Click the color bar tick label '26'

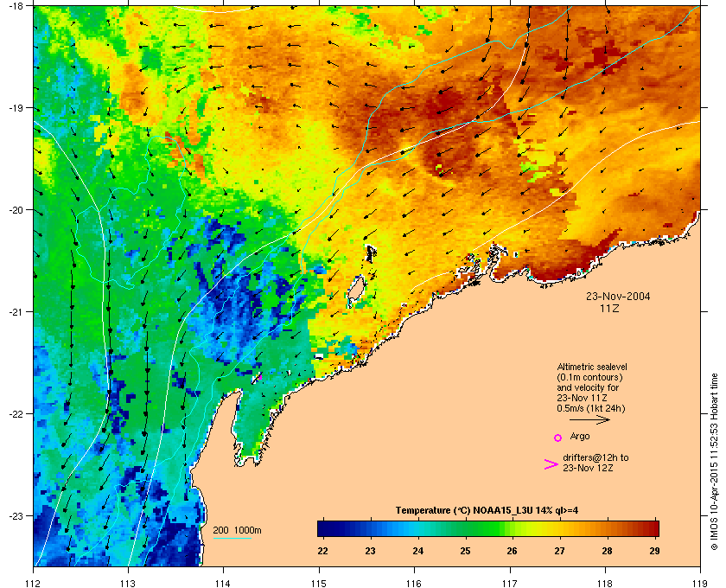tap(512, 551)
